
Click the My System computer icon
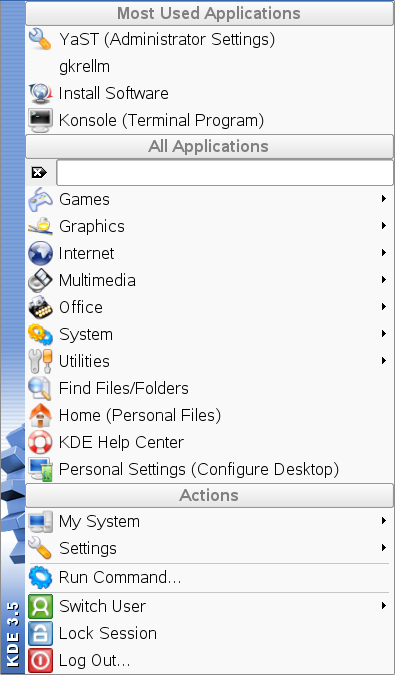point(40,521)
